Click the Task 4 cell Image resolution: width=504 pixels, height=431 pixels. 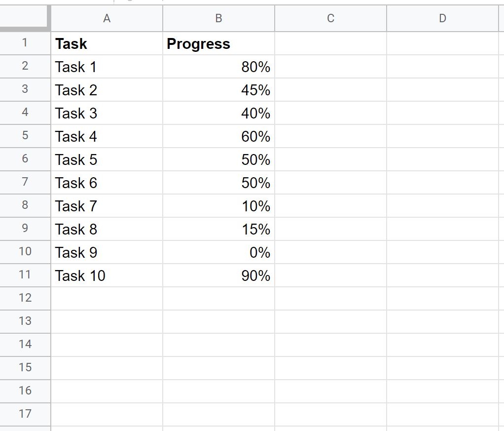(107, 137)
